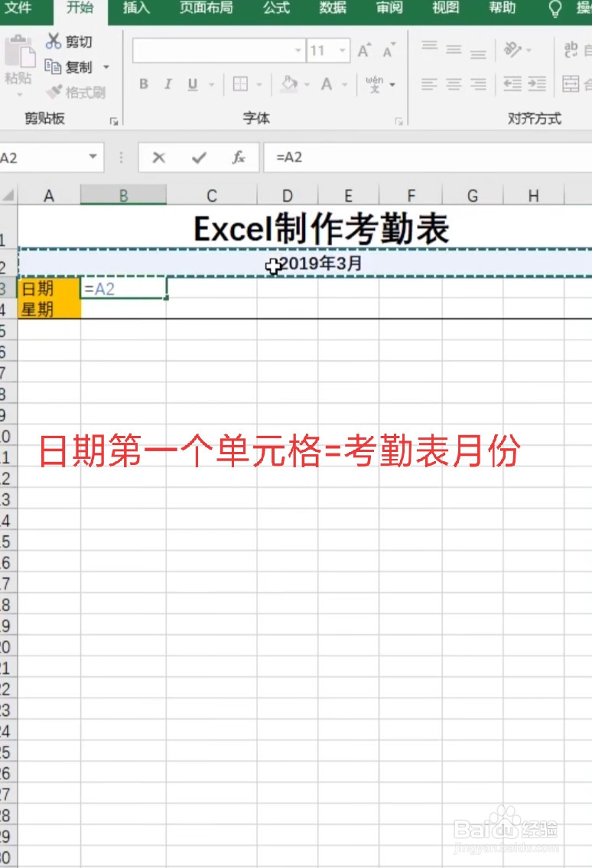Select column C header
Viewport: 592px width, 868px height.
pyautogui.click(x=212, y=196)
